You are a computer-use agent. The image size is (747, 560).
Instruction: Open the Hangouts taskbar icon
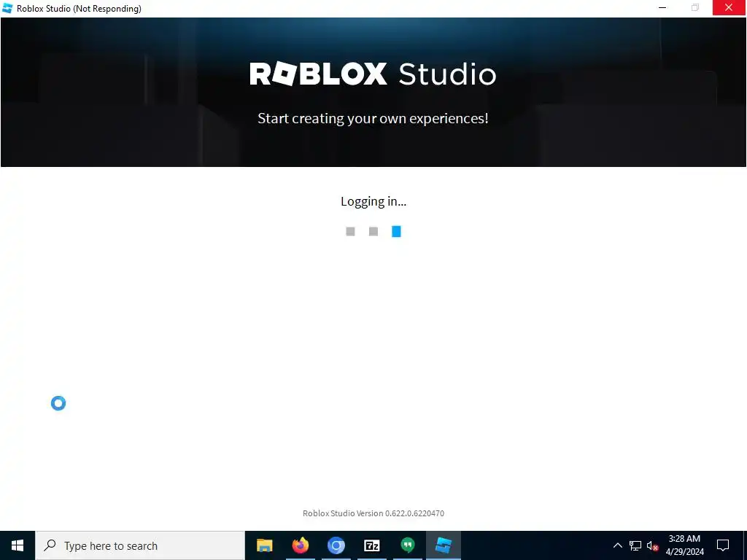407,545
